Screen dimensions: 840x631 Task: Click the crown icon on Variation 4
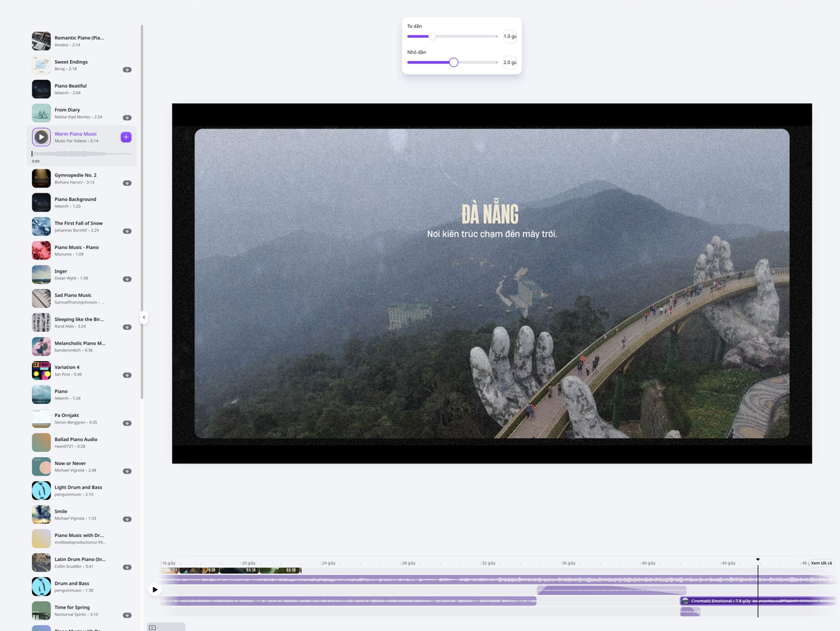pyautogui.click(x=127, y=375)
